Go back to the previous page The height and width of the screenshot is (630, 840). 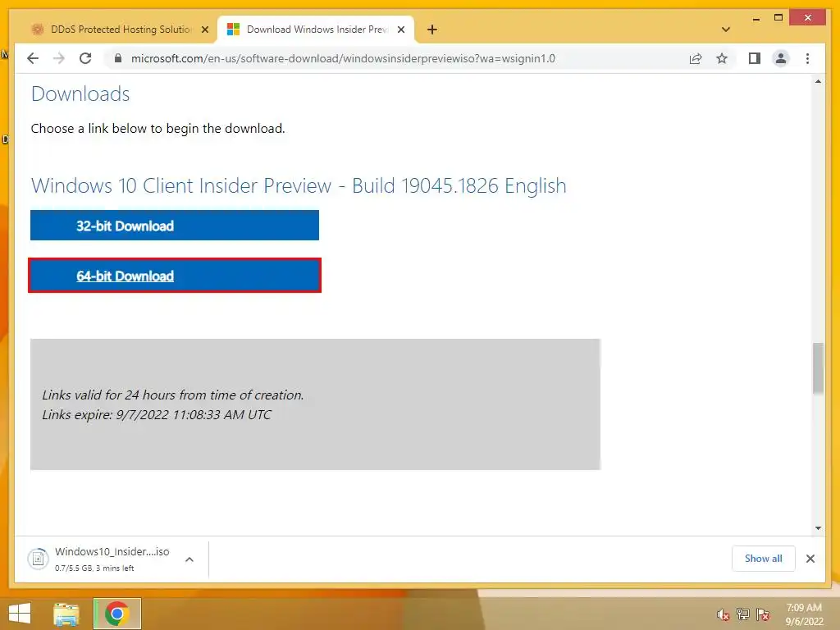[33, 58]
